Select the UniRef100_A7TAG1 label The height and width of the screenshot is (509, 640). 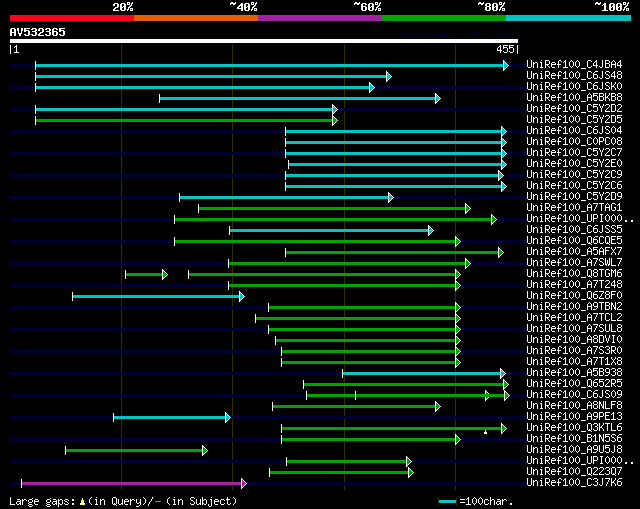pos(574,208)
